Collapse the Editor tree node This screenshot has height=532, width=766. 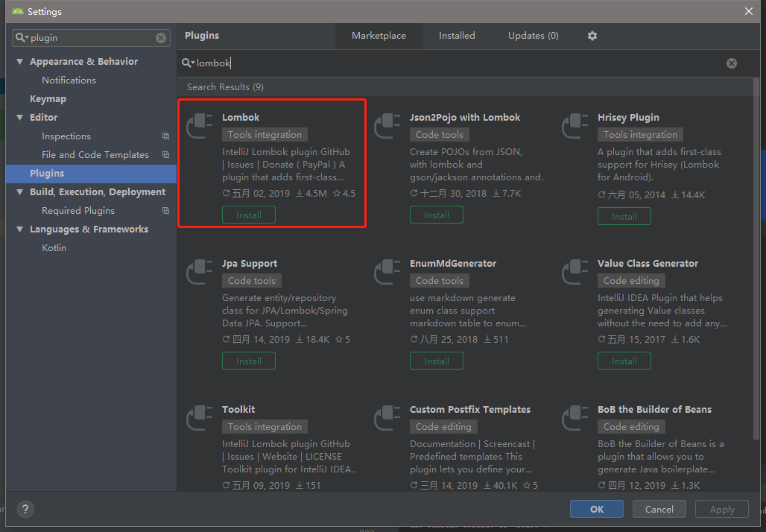pos(19,117)
